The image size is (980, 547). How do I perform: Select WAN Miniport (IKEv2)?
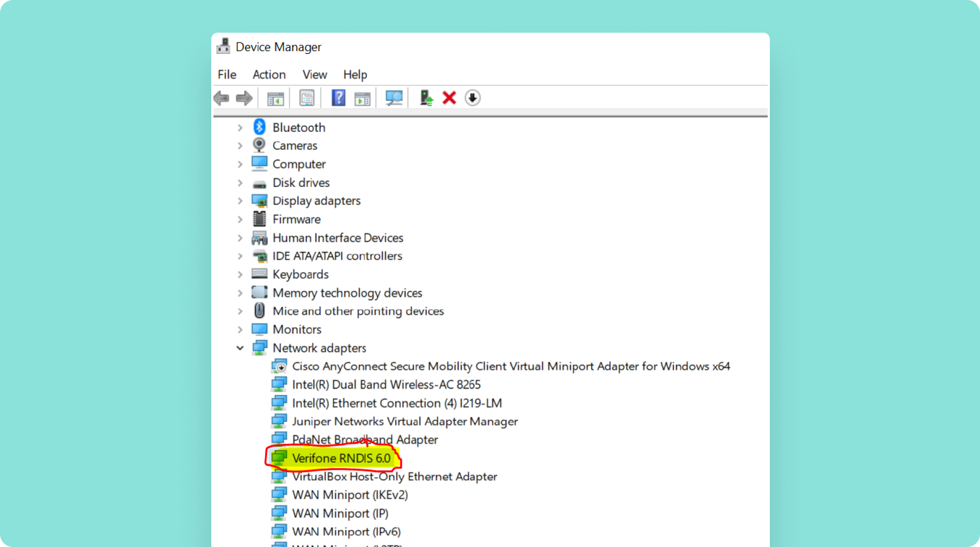(x=350, y=495)
